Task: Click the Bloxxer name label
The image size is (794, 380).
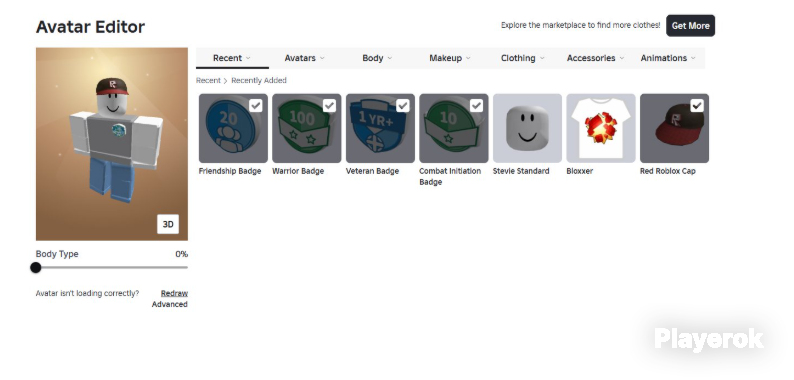Action: click(x=580, y=171)
